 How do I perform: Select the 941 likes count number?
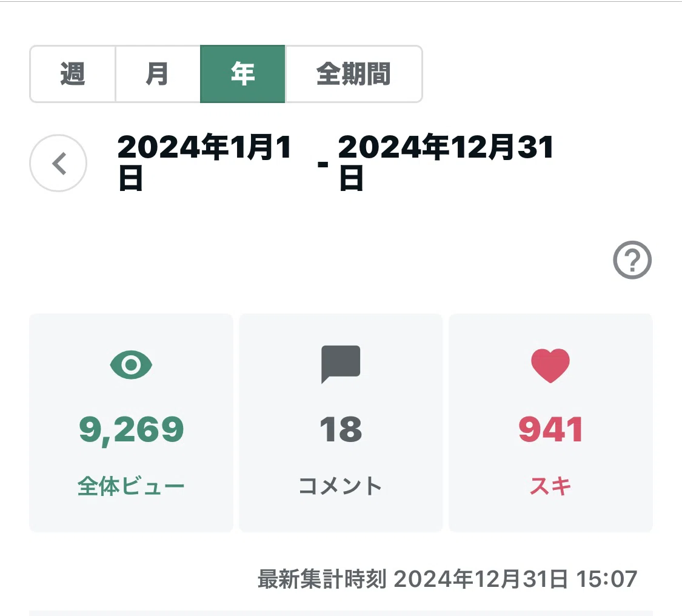(x=550, y=430)
